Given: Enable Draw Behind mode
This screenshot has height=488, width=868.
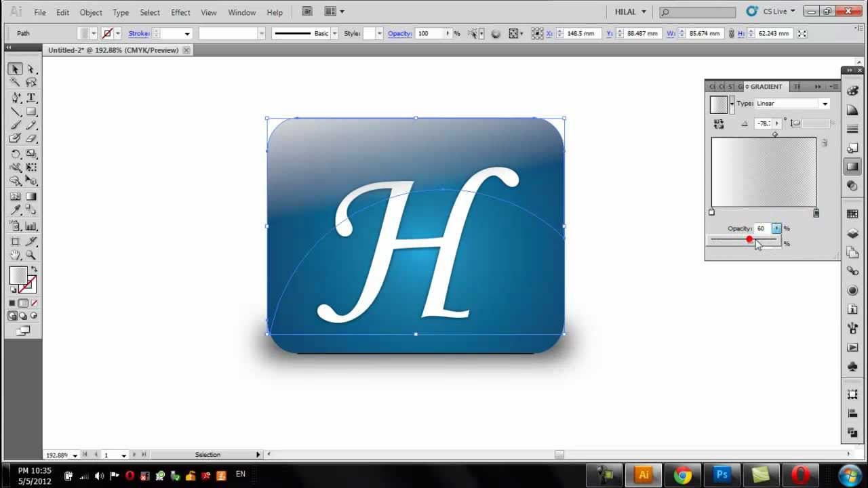Looking at the screenshot, I should [x=23, y=316].
